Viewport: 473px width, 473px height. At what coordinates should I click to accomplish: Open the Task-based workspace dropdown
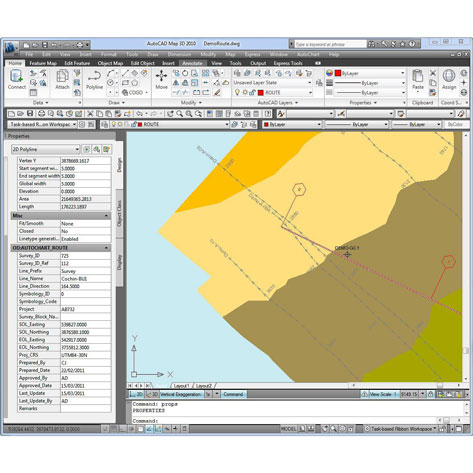pos(42,125)
